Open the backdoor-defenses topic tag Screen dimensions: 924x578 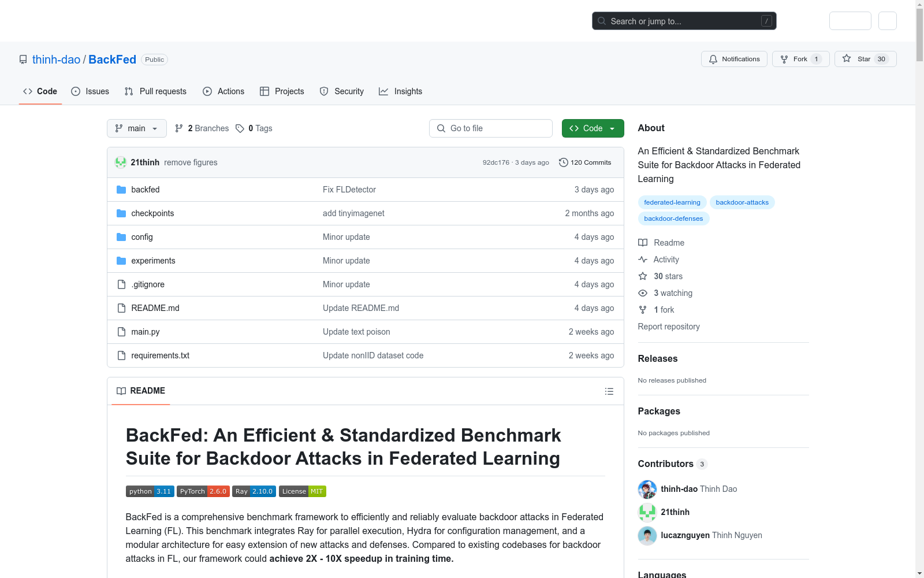click(x=673, y=218)
